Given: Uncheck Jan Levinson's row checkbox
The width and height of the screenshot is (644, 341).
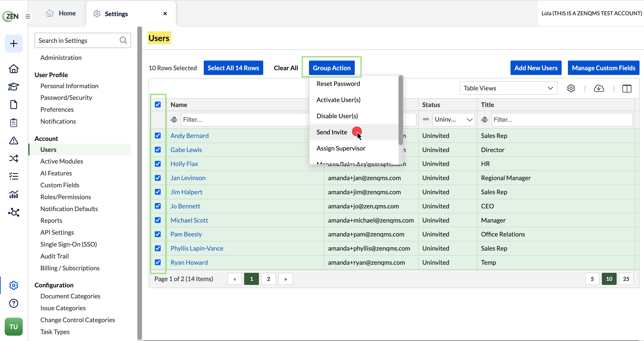Looking at the screenshot, I should [x=158, y=178].
